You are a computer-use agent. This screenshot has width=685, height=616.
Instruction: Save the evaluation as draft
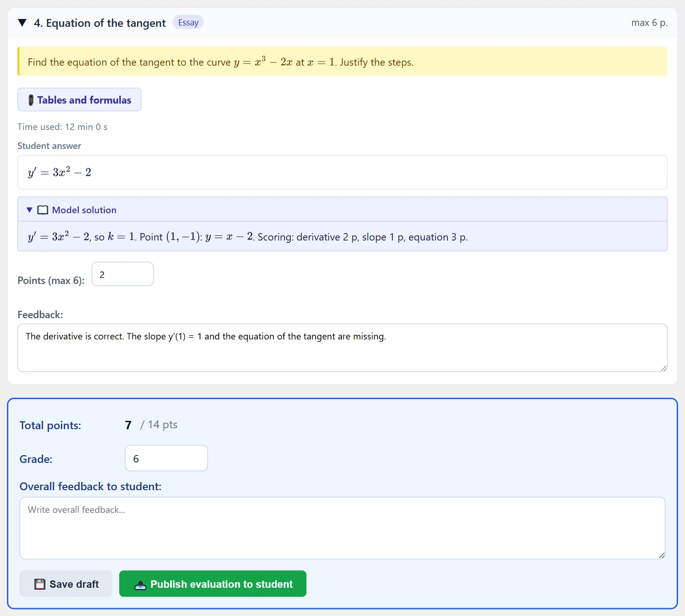coord(66,584)
